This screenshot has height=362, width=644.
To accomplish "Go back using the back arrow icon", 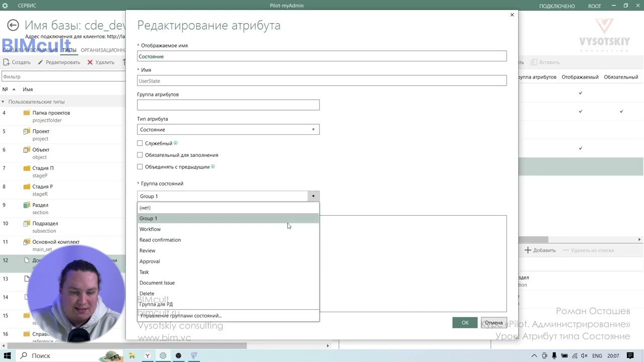I will click(13, 25).
